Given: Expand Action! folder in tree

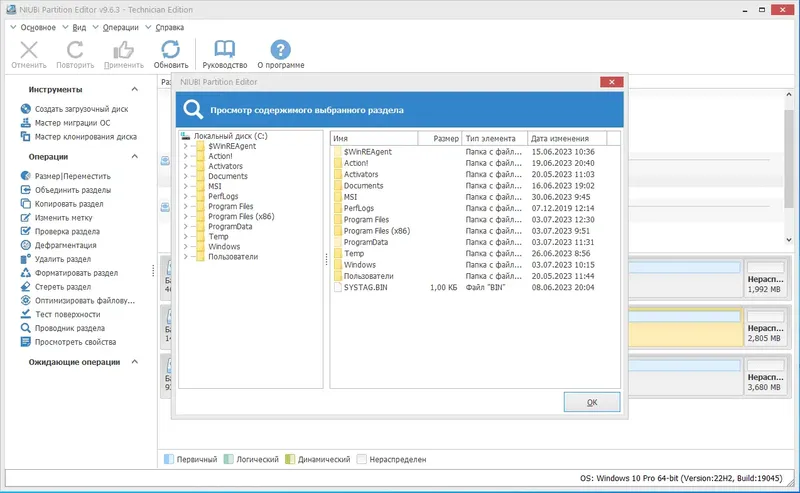Looking at the screenshot, I should tap(186, 156).
